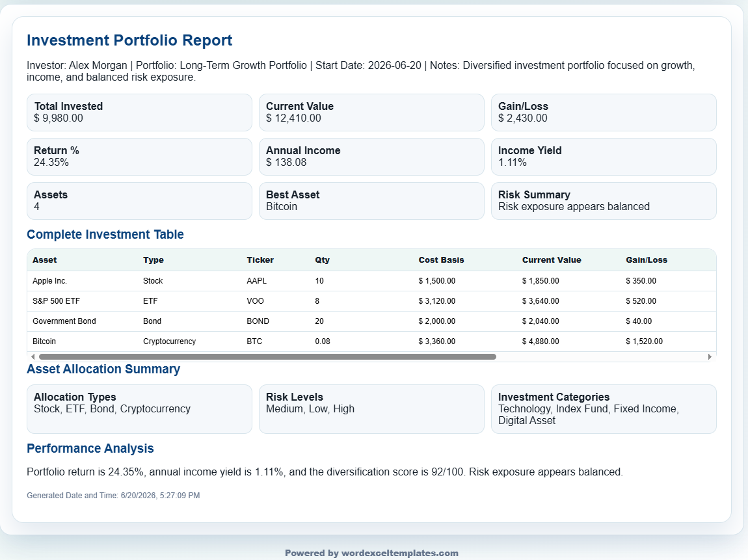Click the portfolio return analysis sentence

325,472
